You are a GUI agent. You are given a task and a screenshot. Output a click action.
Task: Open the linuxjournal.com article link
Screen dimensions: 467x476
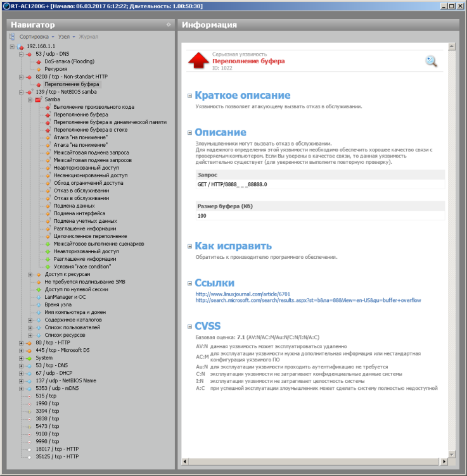pyautogui.click(x=243, y=294)
